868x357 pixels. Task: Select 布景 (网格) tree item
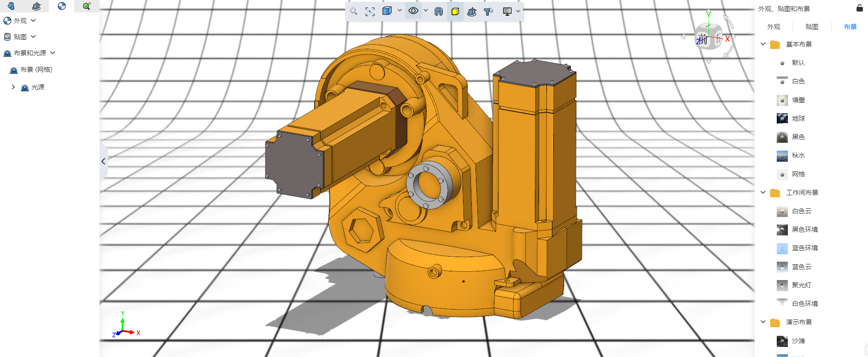click(36, 70)
